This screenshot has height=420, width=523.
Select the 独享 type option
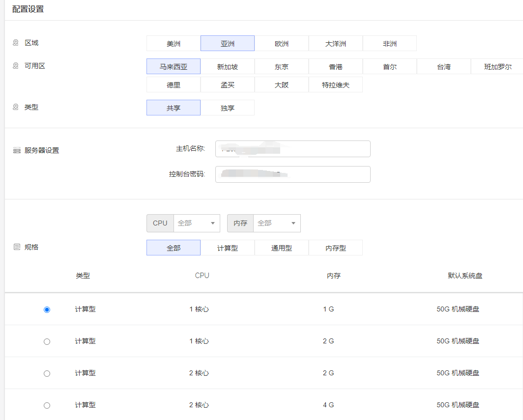coord(228,108)
